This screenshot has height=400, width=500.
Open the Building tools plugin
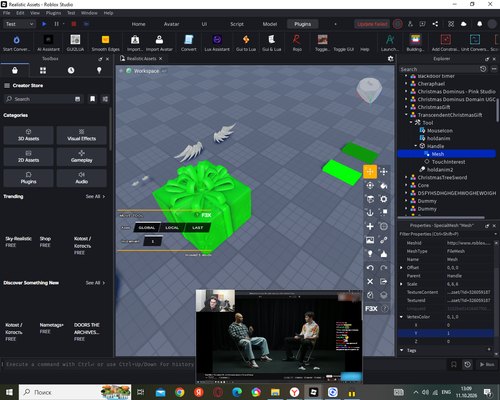tap(415, 43)
